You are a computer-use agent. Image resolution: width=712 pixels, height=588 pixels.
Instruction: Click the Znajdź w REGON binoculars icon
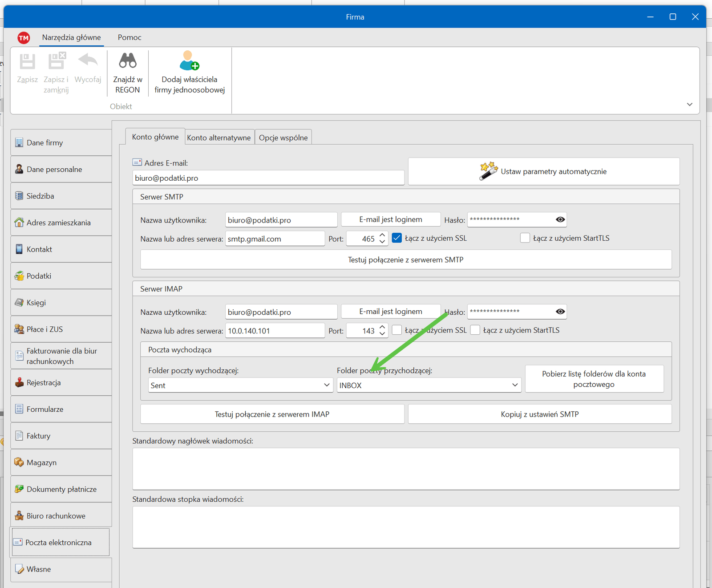[128, 61]
